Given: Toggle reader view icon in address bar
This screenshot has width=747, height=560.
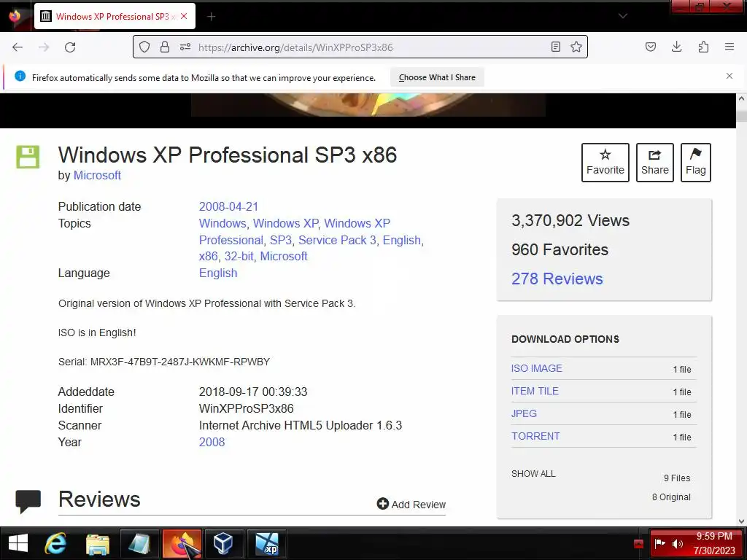Looking at the screenshot, I should (555, 47).
